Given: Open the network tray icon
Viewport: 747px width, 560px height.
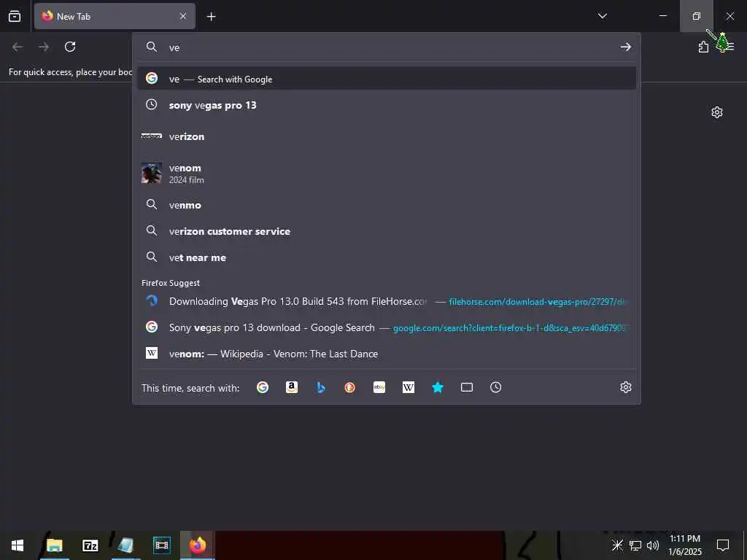Looking at the screenshot, I should [x=635, y=545].
